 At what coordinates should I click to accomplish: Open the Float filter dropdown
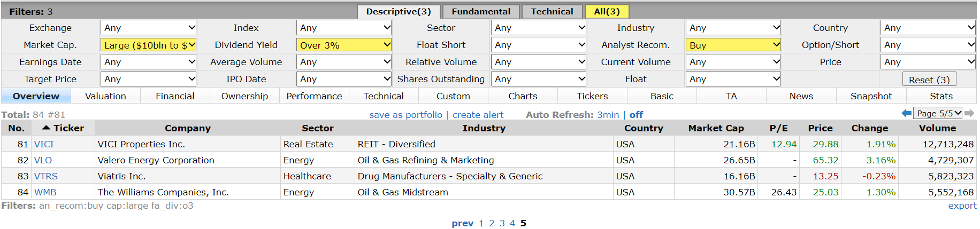(x=733, y=79)
